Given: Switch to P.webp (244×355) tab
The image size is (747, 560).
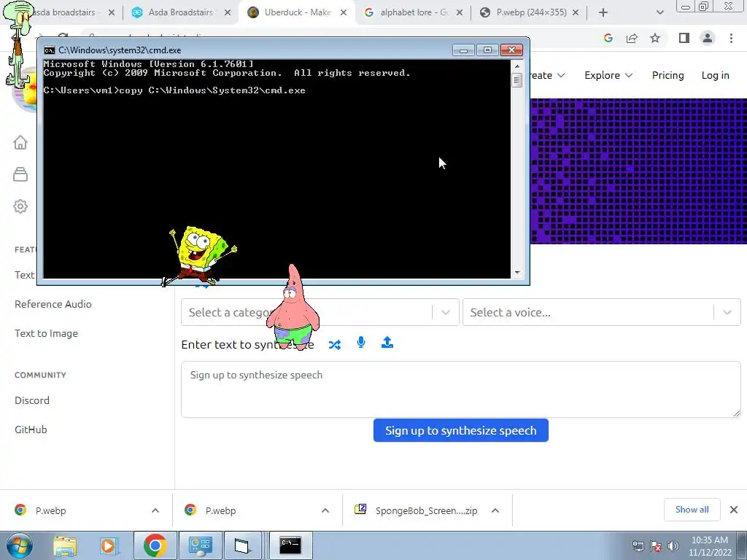Looking at the screenshot, I should (531, 12).
